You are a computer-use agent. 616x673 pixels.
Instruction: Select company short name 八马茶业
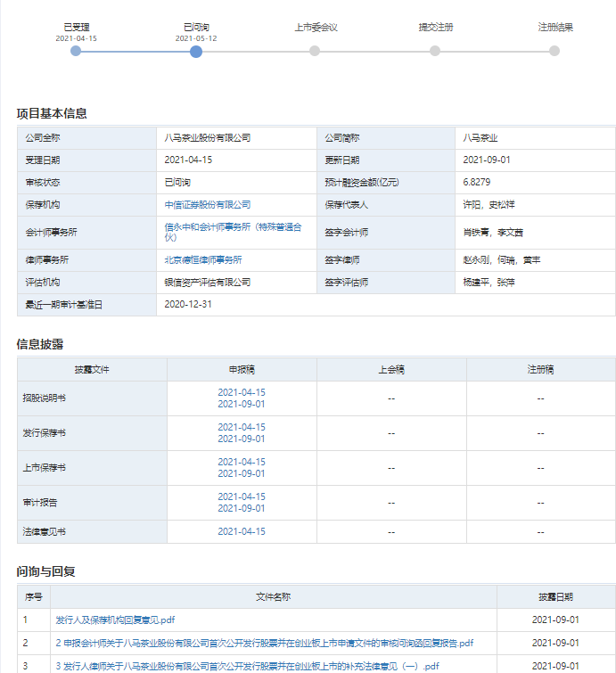tap(480, 138)
